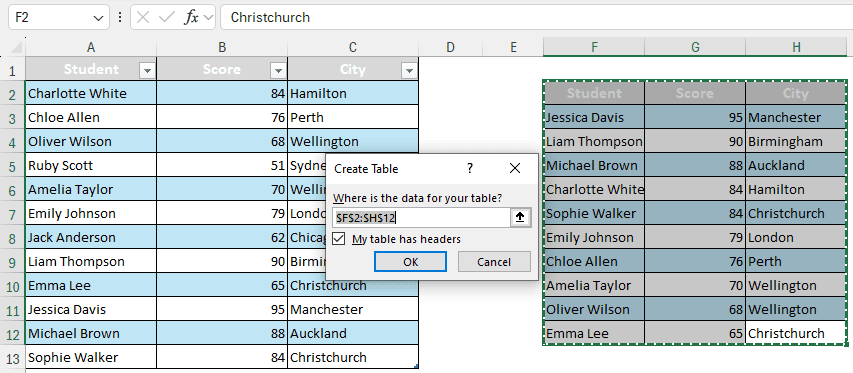Click the formula bar showing Christchurch

pyautogui.click(x=536, y=17)
